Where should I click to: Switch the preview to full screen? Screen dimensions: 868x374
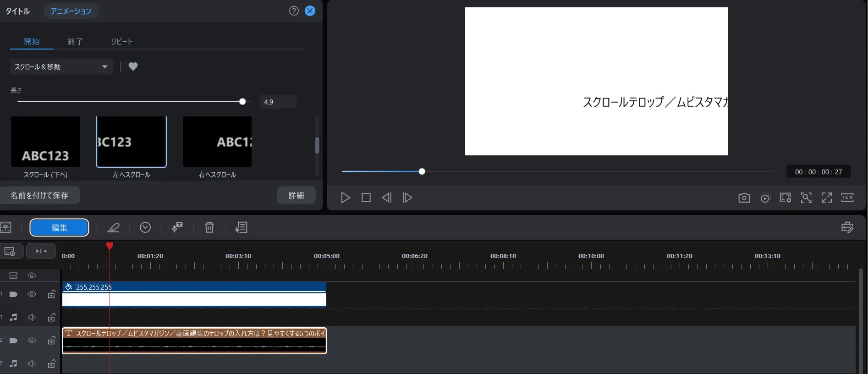tap(827, 198)
